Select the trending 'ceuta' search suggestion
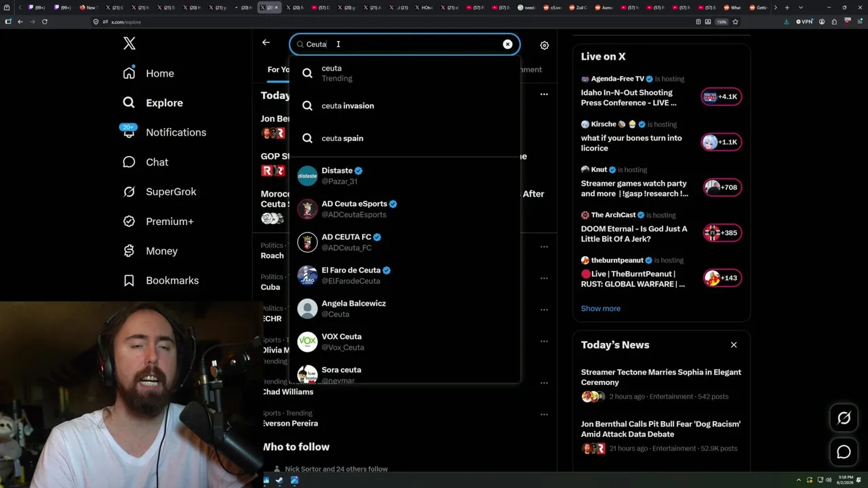Screen dimensions: 868x488 point(405,73)
